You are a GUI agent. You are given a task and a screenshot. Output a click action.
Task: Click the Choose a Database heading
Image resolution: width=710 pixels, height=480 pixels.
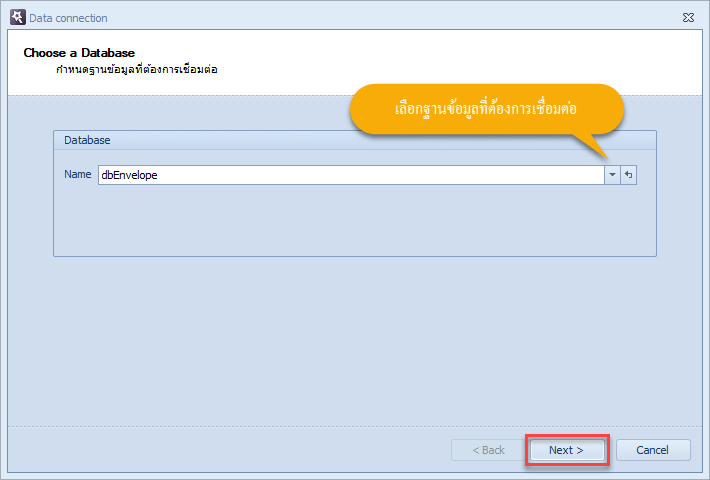(x=79, y=53)
